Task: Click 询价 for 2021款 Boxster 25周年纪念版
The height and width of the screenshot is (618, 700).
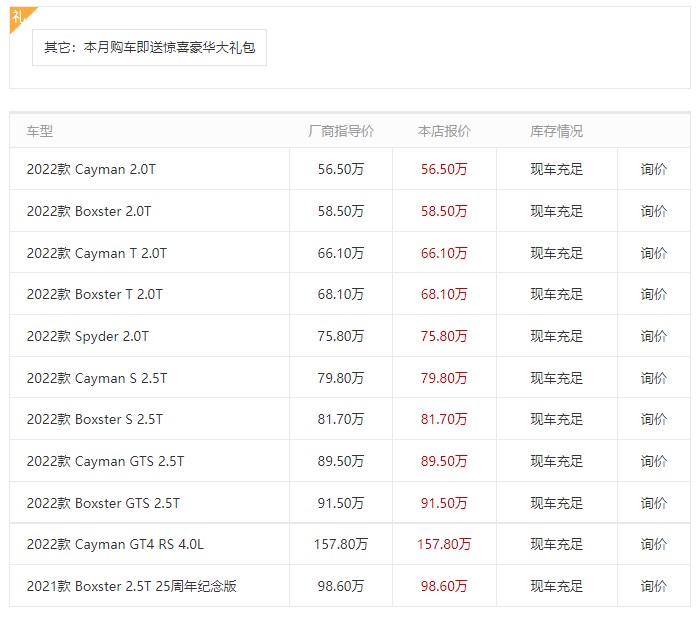Action: click(x=654, y=586)
